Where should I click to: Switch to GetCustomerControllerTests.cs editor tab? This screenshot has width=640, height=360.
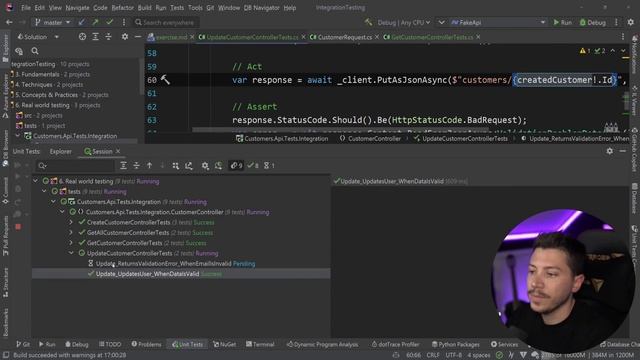(x=432, y=37)
